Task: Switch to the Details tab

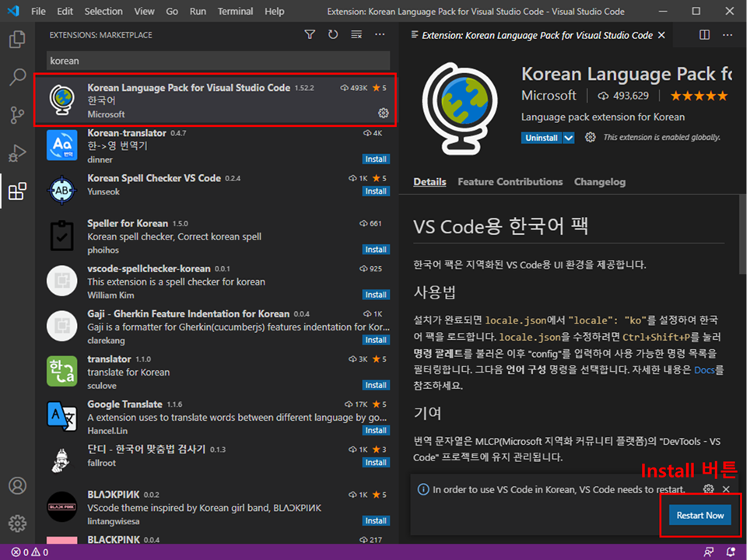Action: click(429, 182)
